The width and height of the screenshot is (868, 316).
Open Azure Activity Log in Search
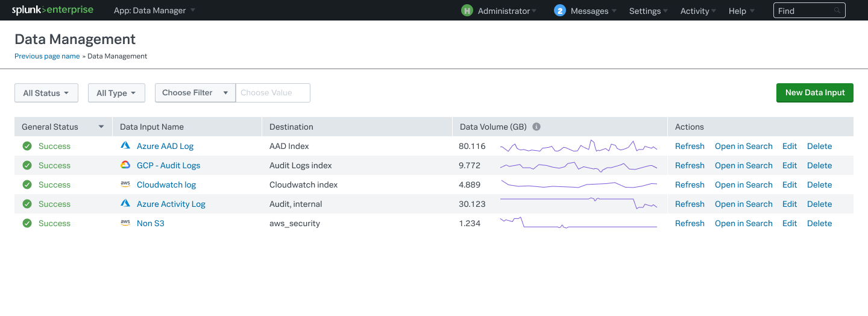pyautogui.click(x=743, y=204)
